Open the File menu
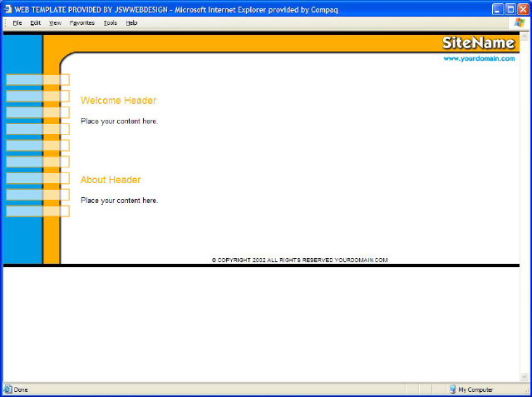Image resolution: width=532 pixels, height=397 pixels. pyautogui.click(x=17, y=23)
